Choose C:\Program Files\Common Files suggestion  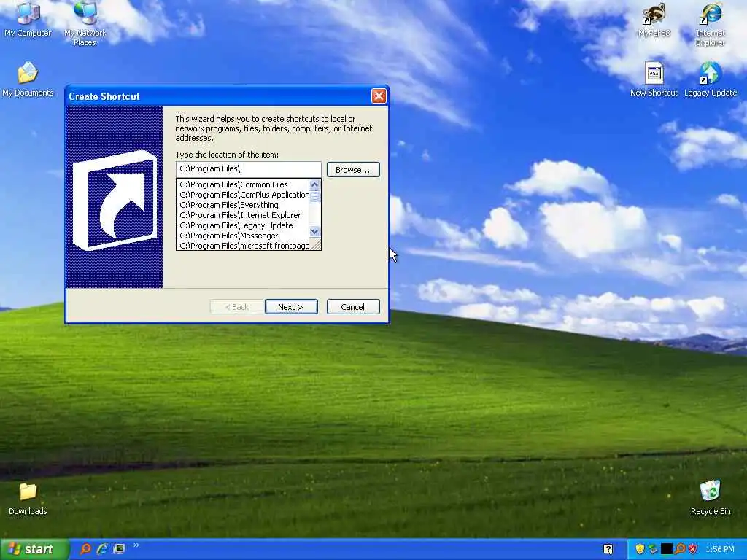pyautogui.click(x=242, y=184)
